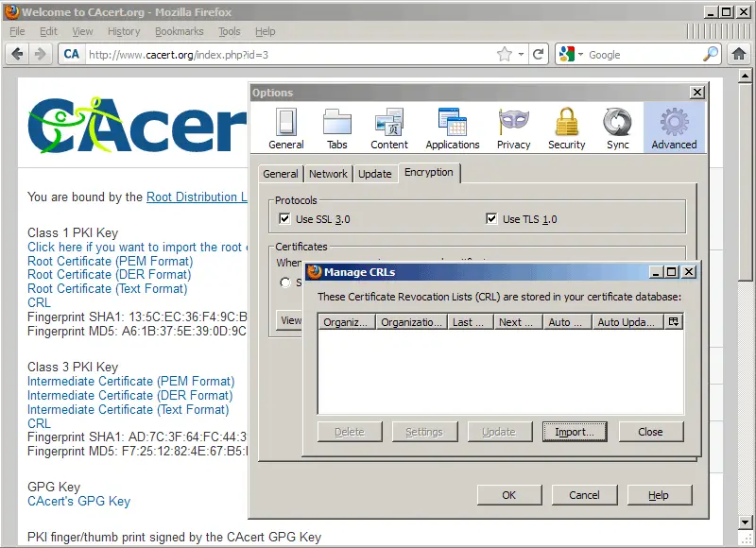Open the Privacy mask category
The width and height of the screenshot is (756, 548).
(513, 128)
